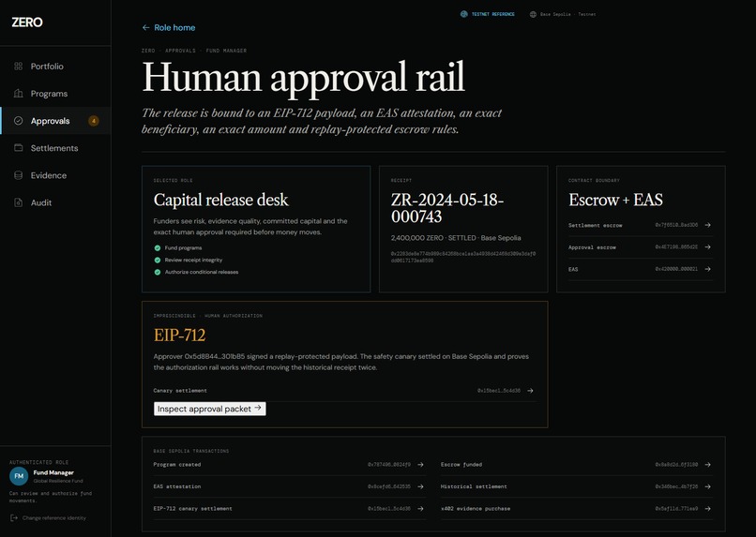The height and width of the screenshot is (537, 756).
Task: Click Program created hash 0x787496…0824f9
Action: (x=389, y=465)
